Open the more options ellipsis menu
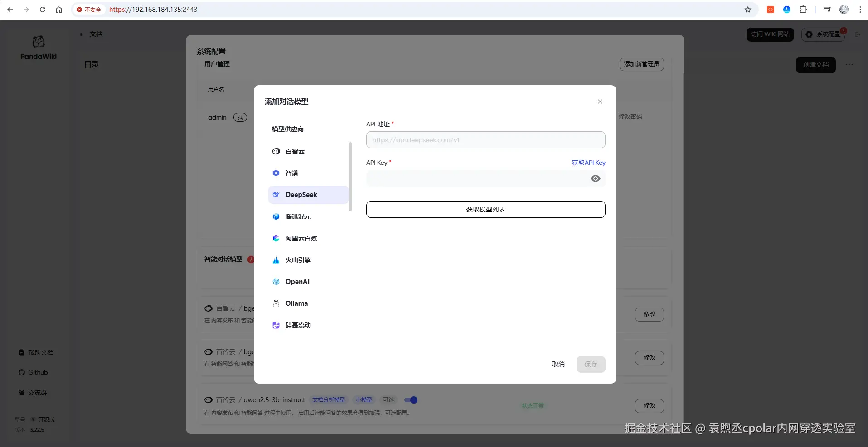The image size is (868, 447). click(x=849, y=65)
